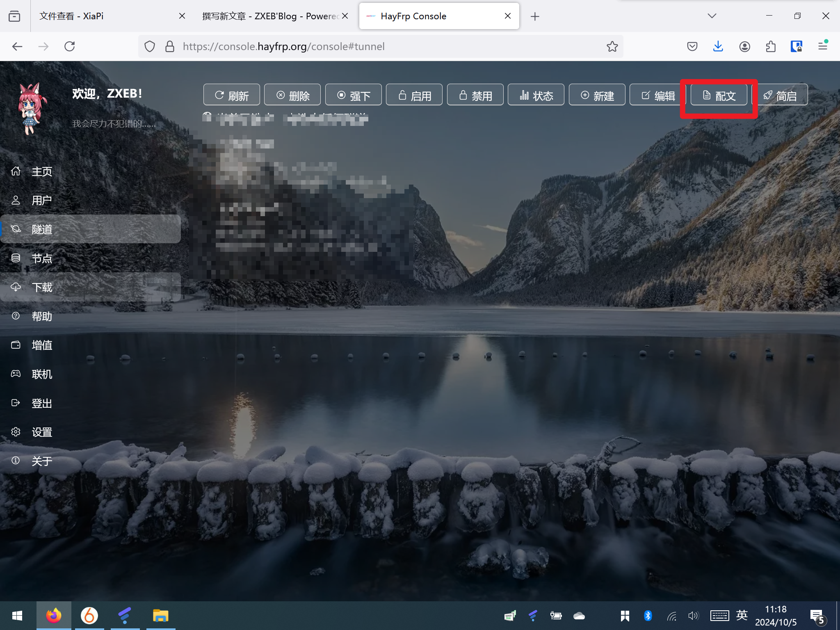Reload the current page

coord(70,46)
